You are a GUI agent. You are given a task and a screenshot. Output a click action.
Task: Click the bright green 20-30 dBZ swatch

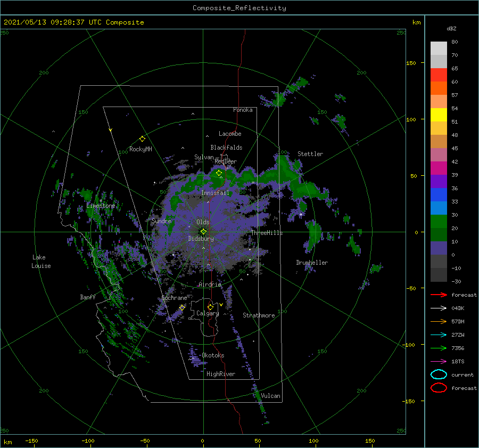click(x=439, y=222)
